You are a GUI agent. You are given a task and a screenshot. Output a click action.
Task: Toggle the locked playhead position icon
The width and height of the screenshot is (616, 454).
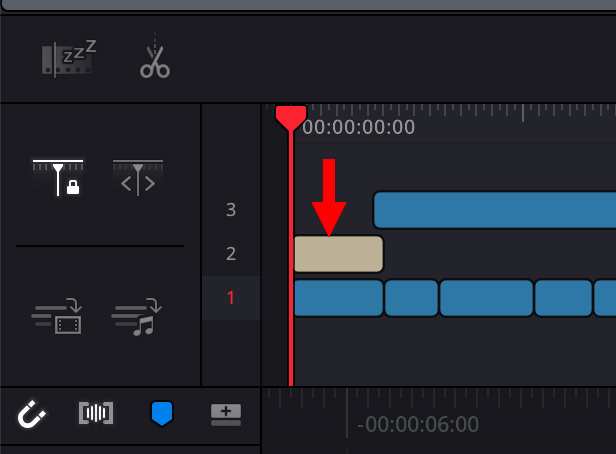pyautogui.click(x=58, y=178)
